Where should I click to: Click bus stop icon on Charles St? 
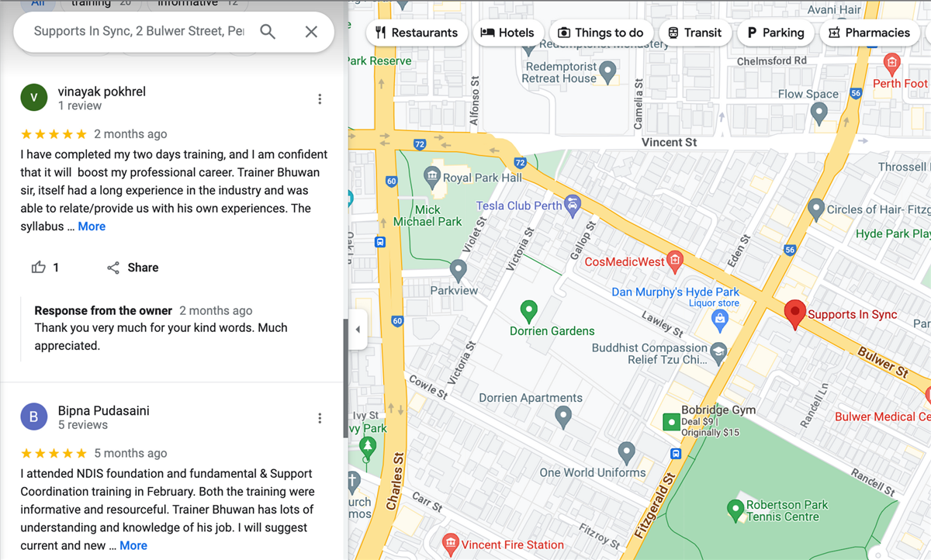pyautogui.click(x=380, y=242)
